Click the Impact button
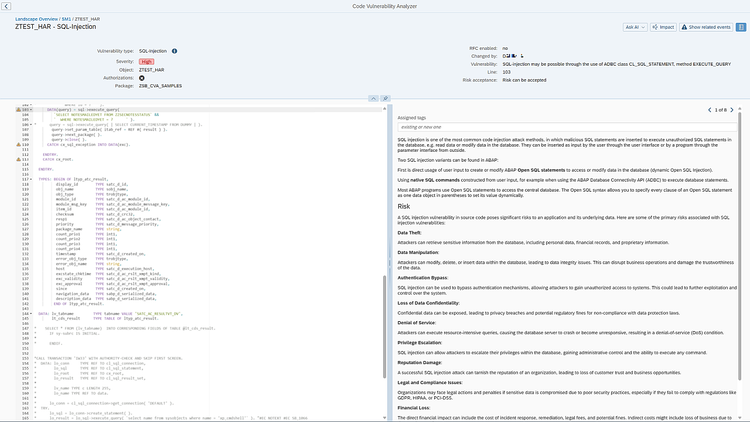Viewport: 750px width, 422px height. tap(663, 27)
